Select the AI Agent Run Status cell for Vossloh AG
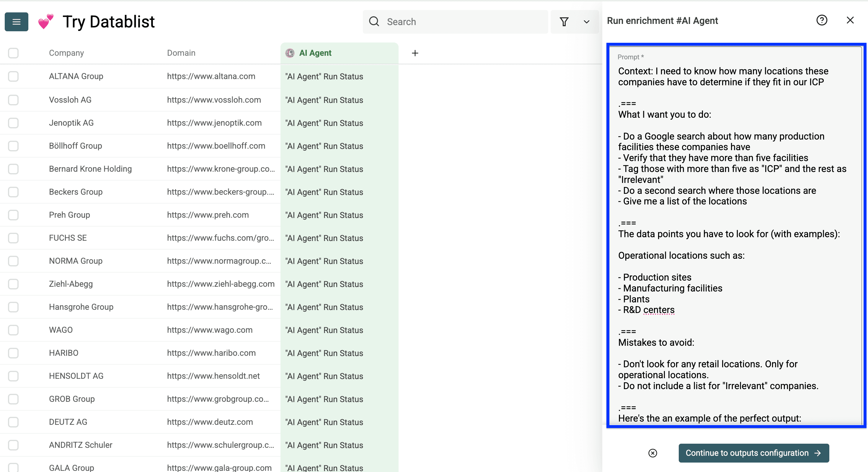 click(x=324, y=100)
